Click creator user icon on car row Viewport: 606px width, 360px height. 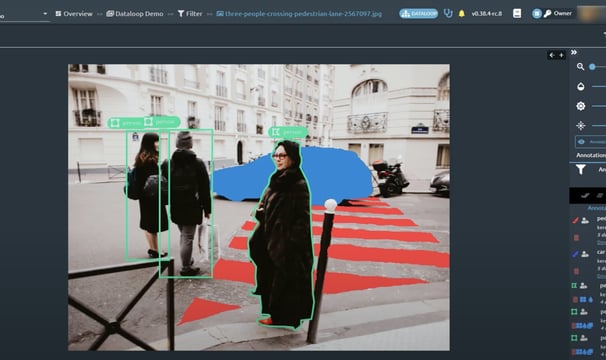(585, 254)
